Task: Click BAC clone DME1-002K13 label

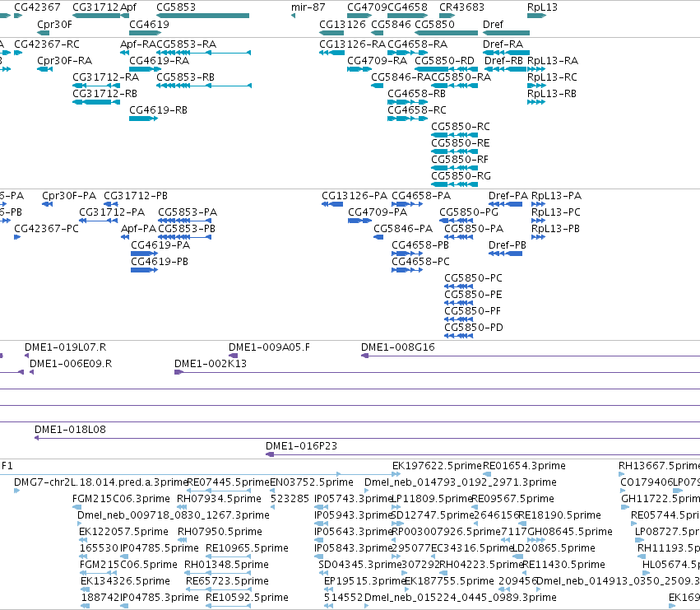Action: (x=211, y=364)
